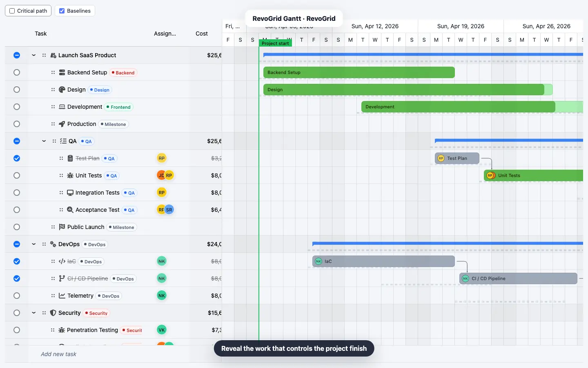
Task: Click the Integration Tests monitor icon
Action: [70, 193]
